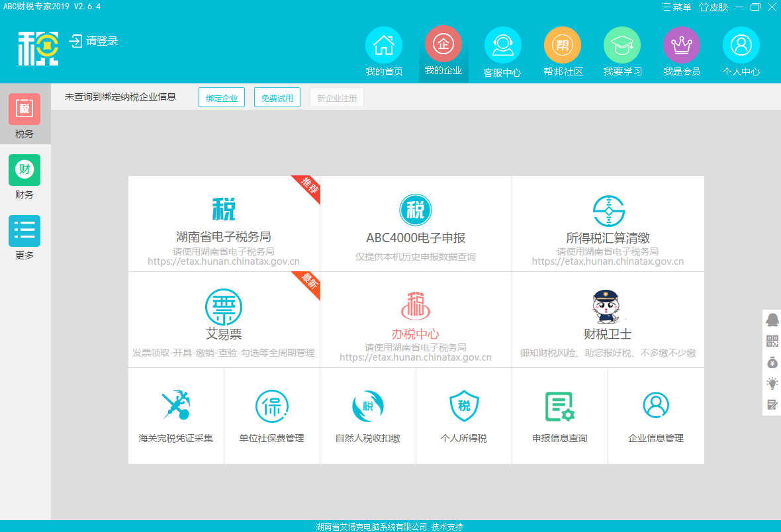Go to 客服中心 tab

tap(502, 53)
